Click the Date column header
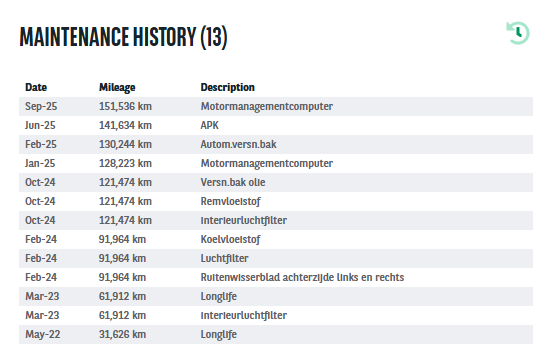555x360 pixels. click(36, 87)
